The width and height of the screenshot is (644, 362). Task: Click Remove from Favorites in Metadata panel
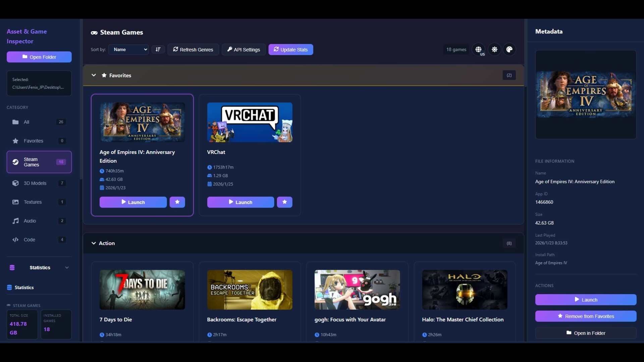point(586,316)
